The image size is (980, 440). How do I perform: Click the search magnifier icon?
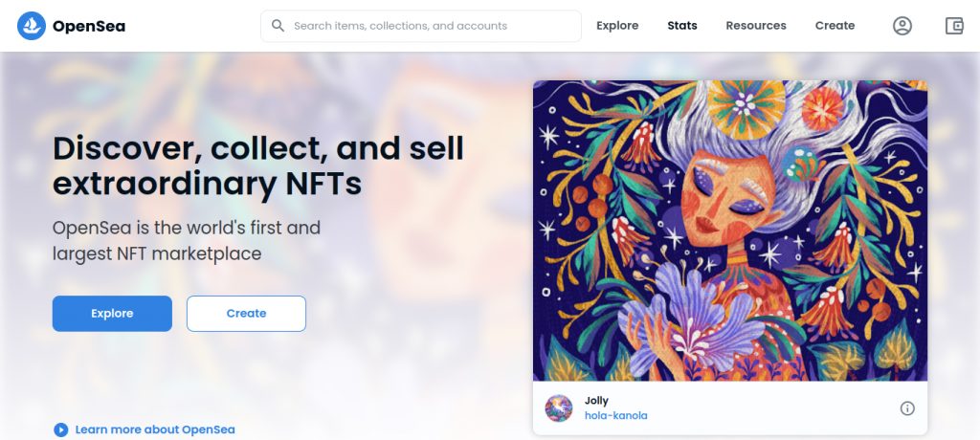(278, 26)
